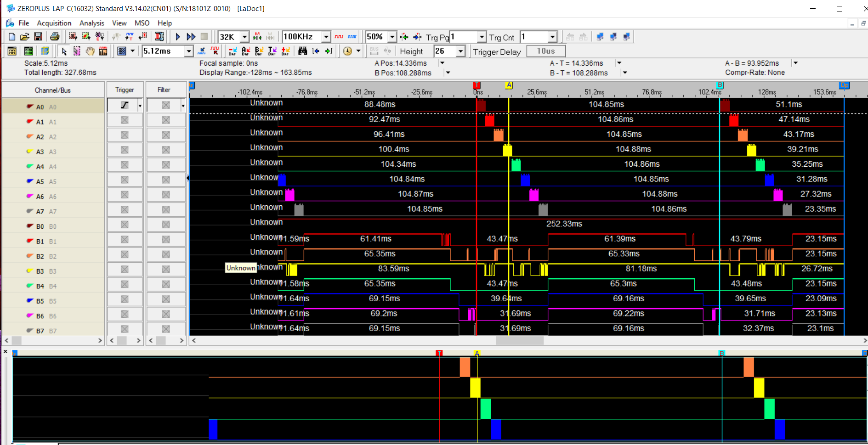The width and height of the screenshot is (868, 445).
Task: Click the Trigger column header
Action: (x=125, y=90)
